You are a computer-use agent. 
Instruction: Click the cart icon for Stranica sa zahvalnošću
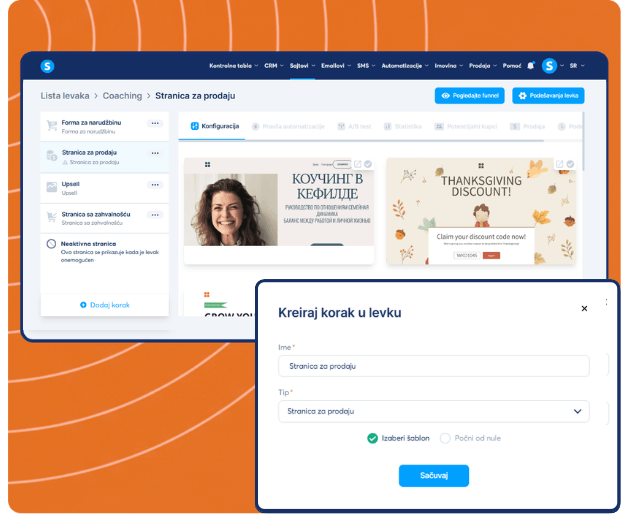52,217
